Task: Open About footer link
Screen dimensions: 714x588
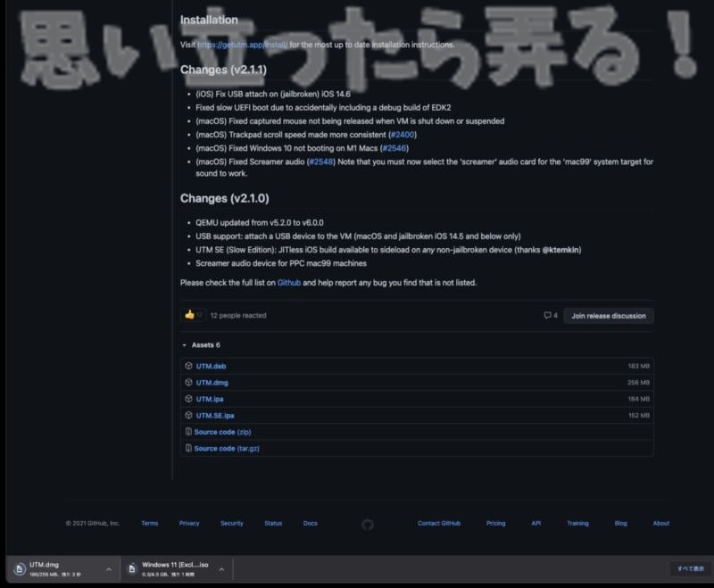Action: pyautogui.click(x=661, y=524)
